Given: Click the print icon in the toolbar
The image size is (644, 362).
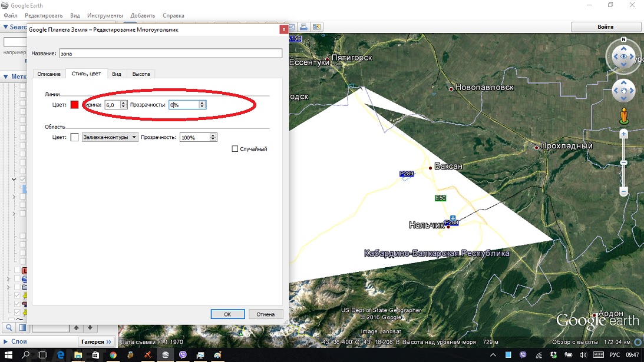Looking at the screenshot, I should click(303, 27).
